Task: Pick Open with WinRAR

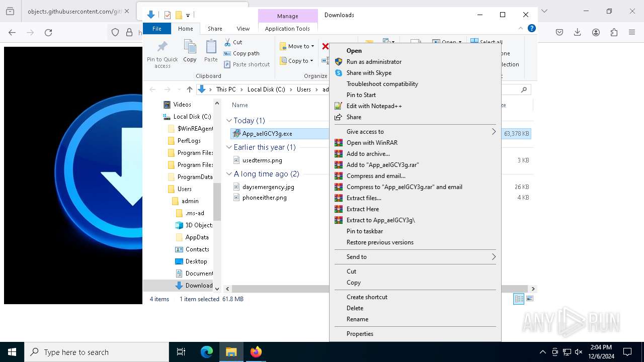Action: (x=372, y=143)
